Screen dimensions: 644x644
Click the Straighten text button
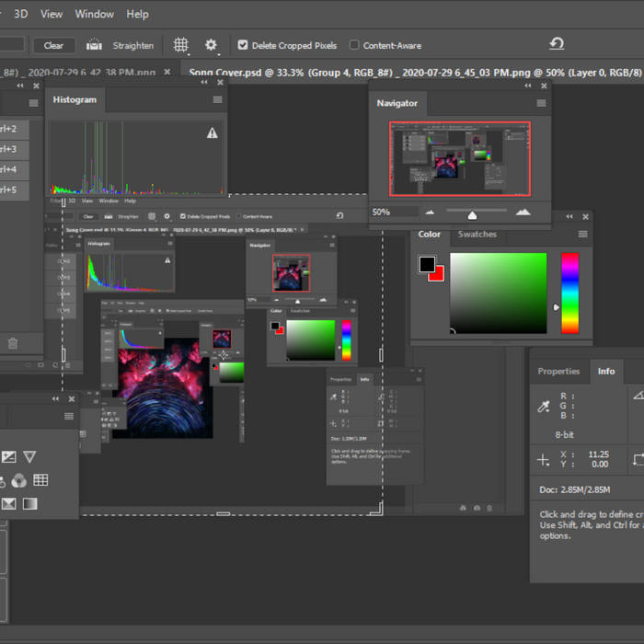[133, 45]
